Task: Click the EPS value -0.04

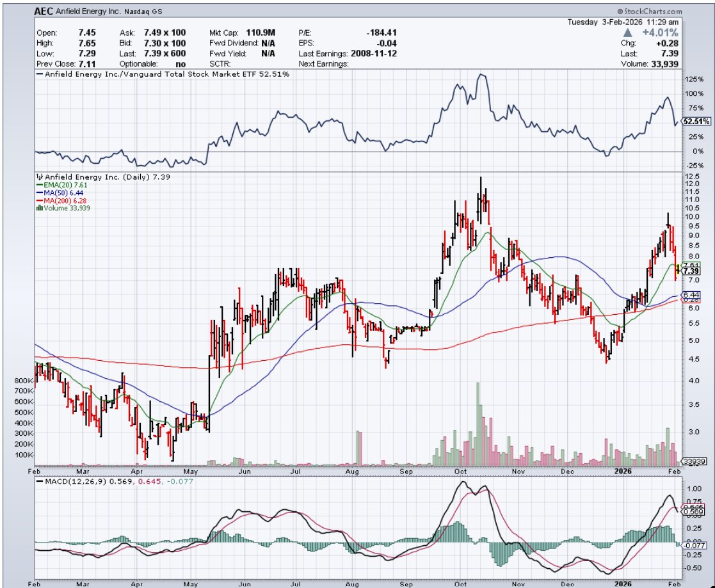Action: coord(388,44)
